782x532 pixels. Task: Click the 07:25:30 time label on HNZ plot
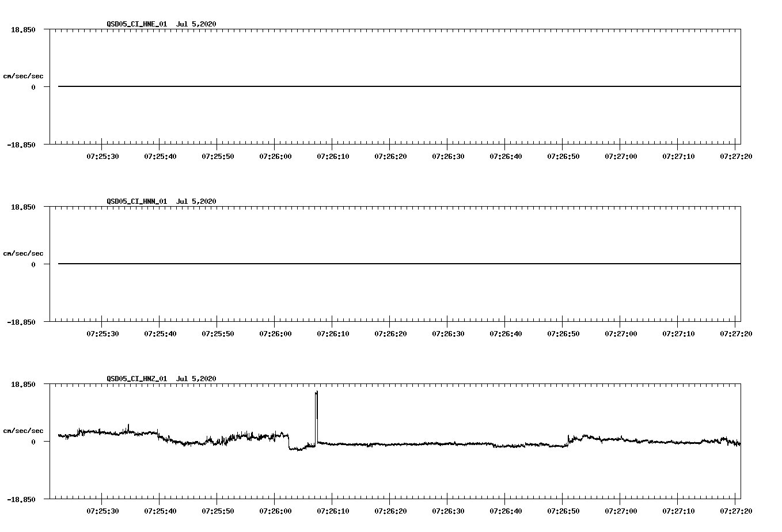tap(103, 511)
